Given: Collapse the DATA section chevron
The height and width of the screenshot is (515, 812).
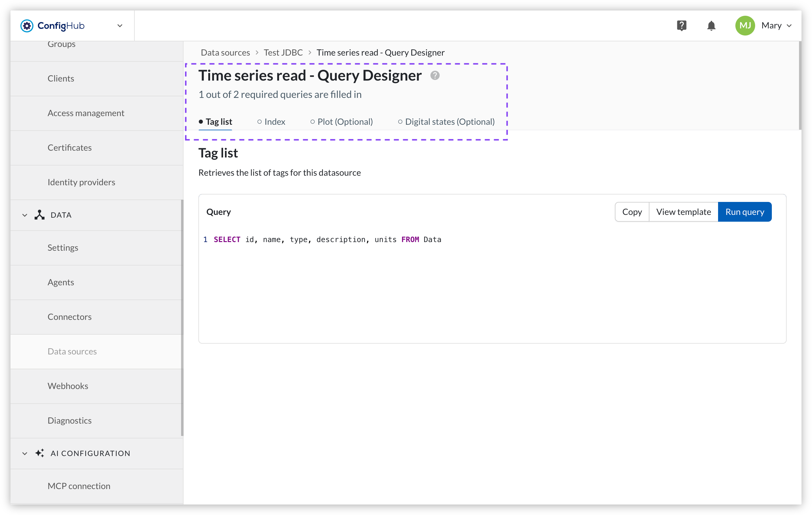Looking at the screenshot, I should [x=25, y=215].
